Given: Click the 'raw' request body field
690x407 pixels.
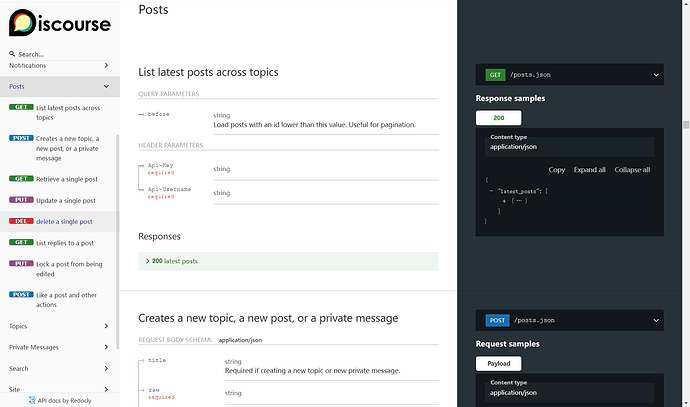Looking at the screenshot, I should click(154, 390).
